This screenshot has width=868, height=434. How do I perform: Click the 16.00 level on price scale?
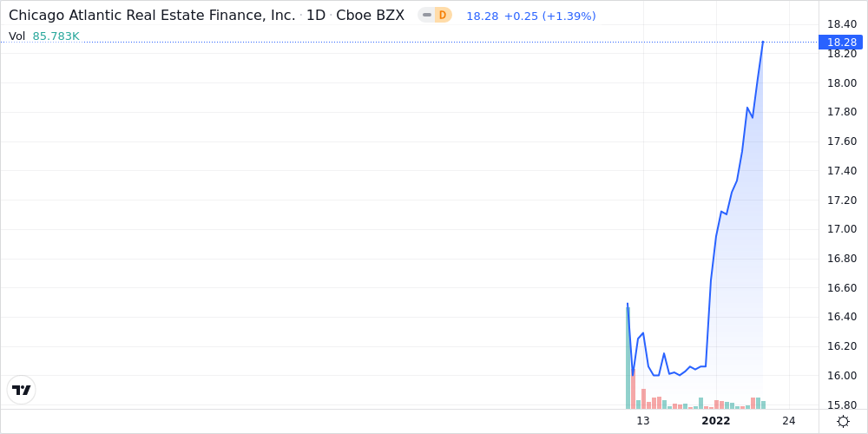coord(841,376)
